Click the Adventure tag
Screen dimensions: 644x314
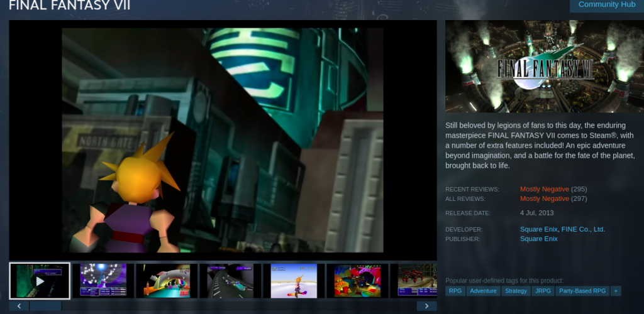484,291
